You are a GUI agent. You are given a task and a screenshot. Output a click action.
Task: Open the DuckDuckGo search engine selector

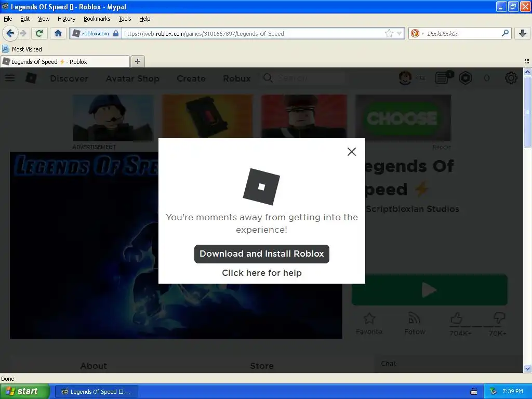(417, 33)
